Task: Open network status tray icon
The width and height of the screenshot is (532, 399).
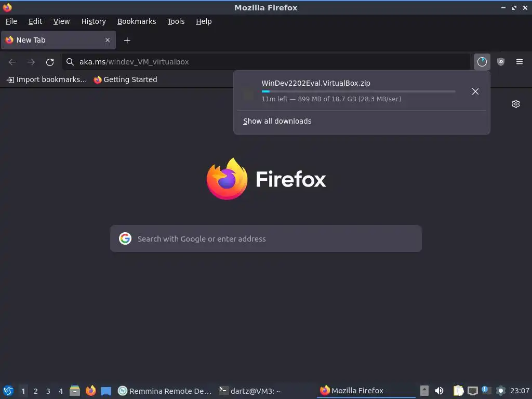Action: tap(473, 391)
